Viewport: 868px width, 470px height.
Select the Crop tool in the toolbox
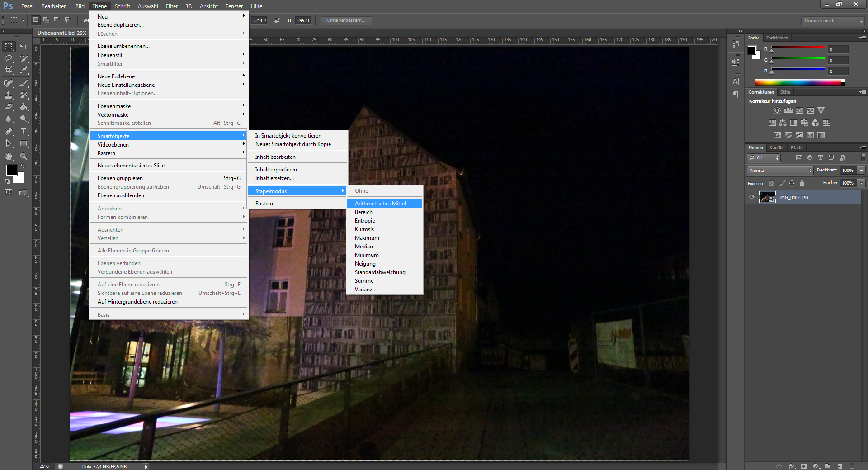(x=9, y=71)
